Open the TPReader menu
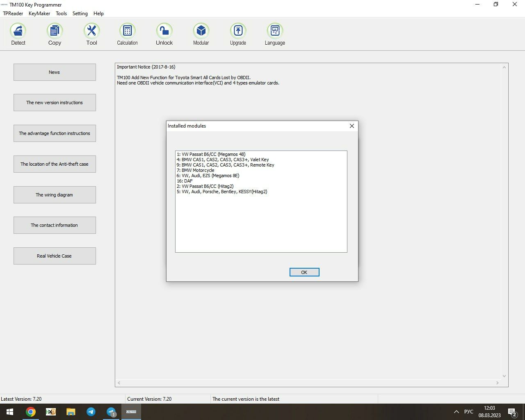Image resolution: width=525 pixels, height=420 pixels. point(13,14)
